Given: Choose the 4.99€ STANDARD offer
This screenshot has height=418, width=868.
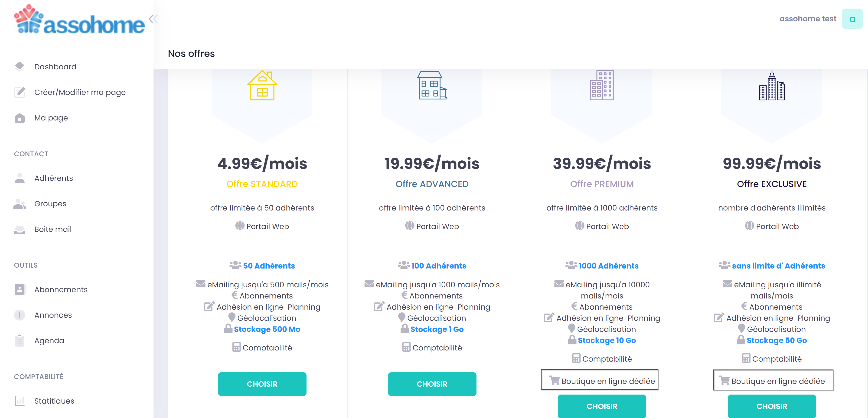Looking at the screenshot, I should click(262, 384).
